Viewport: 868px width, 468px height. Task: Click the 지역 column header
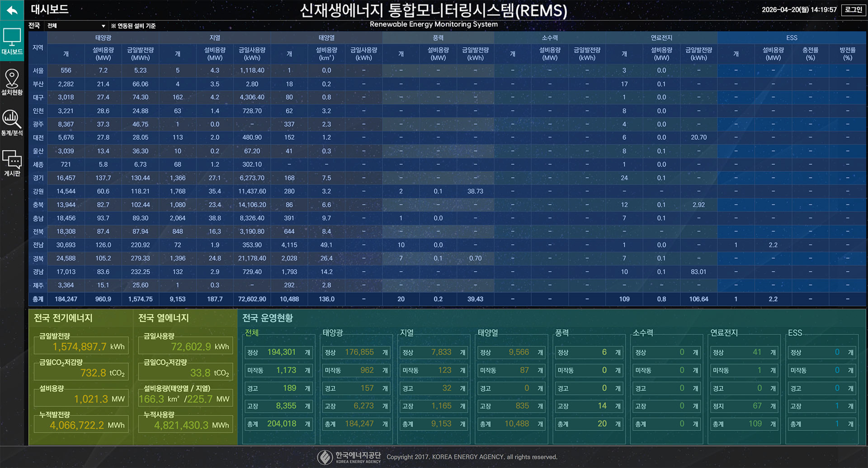point(38,47)
